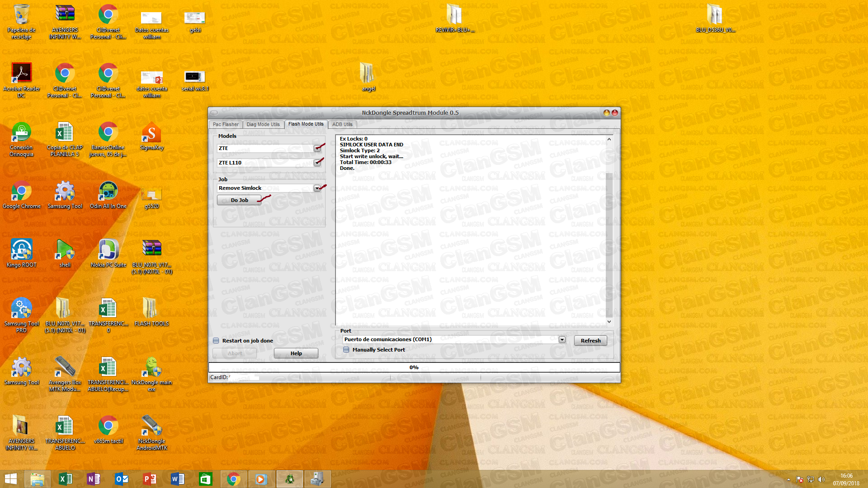Open BanescOnline Chrome shortcut
This screenshot has height=488, width=868.
pyautogui.click(x=108, y=139)
